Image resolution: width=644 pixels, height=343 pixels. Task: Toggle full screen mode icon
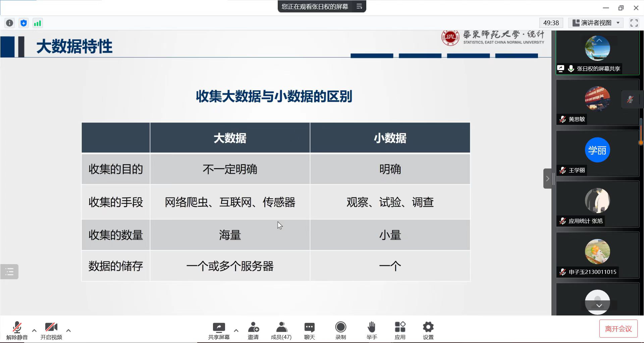coord(634,23)
